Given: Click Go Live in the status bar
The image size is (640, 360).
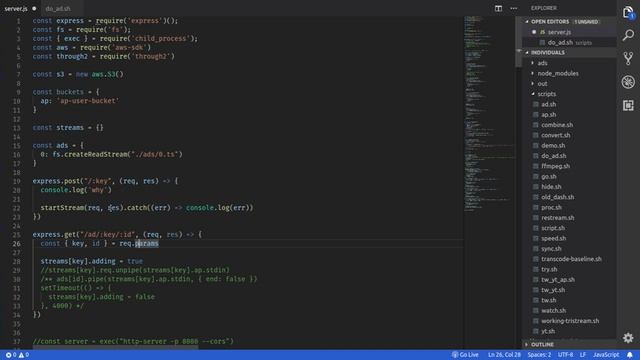Looking at the screenshot, I should tap(465, 355).
